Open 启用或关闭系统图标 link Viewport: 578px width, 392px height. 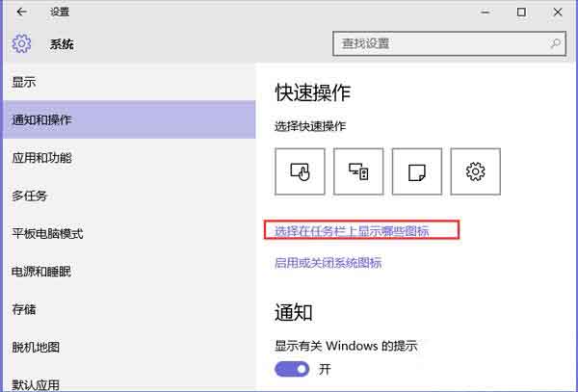328,263
